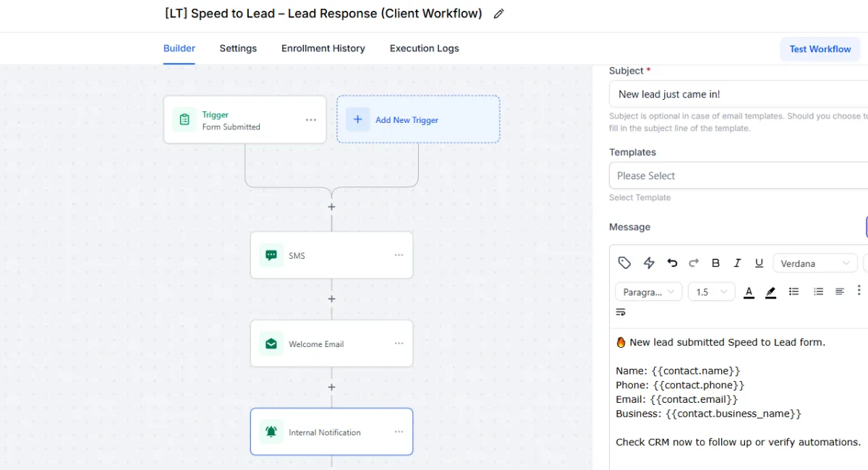Screen dimensions: 868x470
Task: Insert a bulleted list
Action: point(793,291)
